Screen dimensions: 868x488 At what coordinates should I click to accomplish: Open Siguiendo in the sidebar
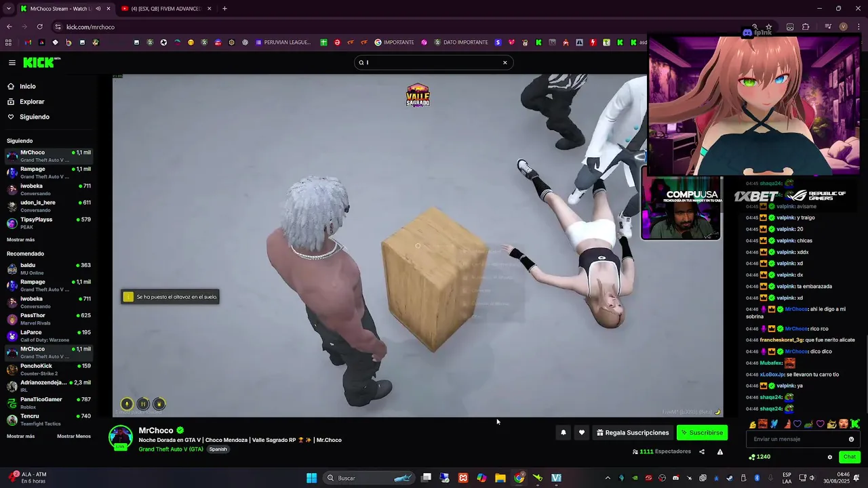click(x=34, y=117)
